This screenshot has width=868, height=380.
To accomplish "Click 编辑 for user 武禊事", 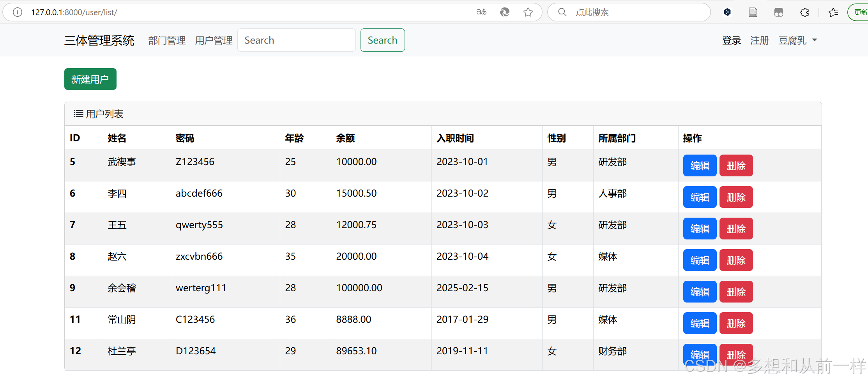I will point(700,165).
